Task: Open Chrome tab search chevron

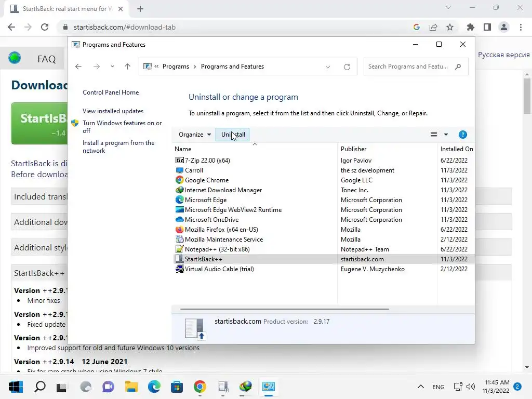Action: [448, 7]
